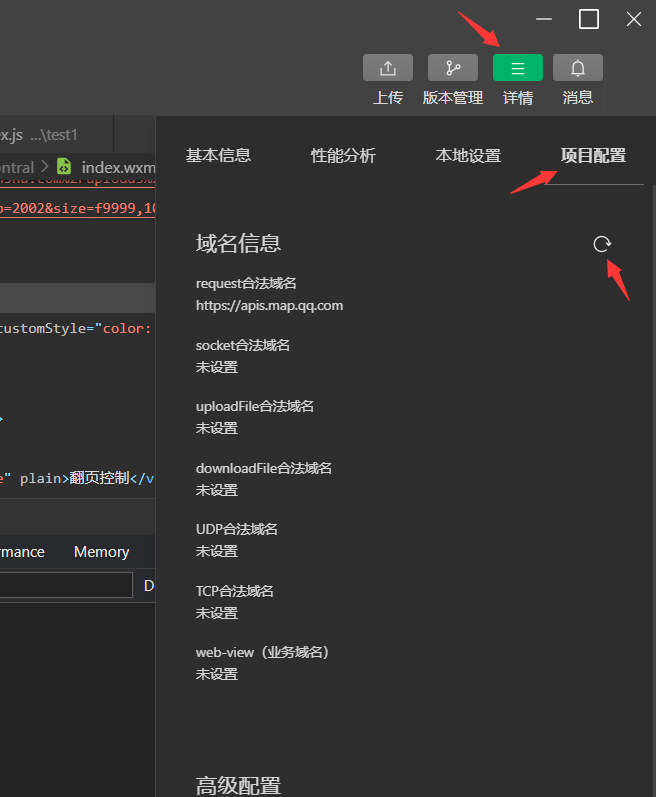Click the upload icon button
The height and width of the screenshot is (797, 656).
pos(388,68)
